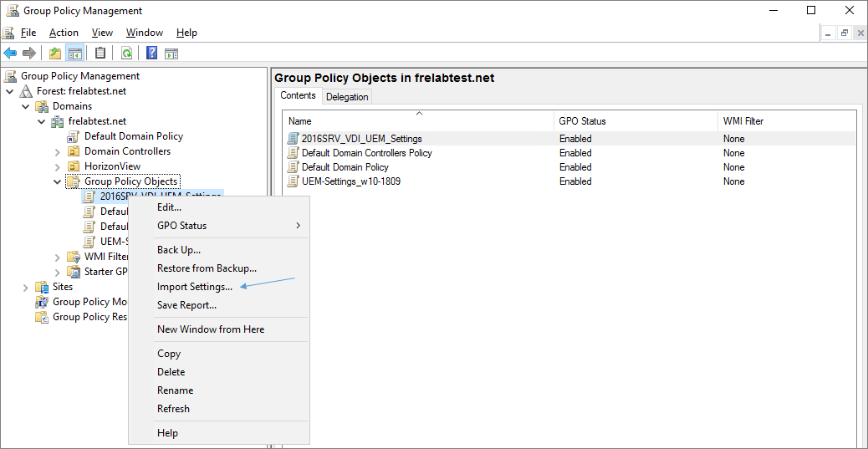Sort list by GPO Status column header

click(x=582, y=121)
